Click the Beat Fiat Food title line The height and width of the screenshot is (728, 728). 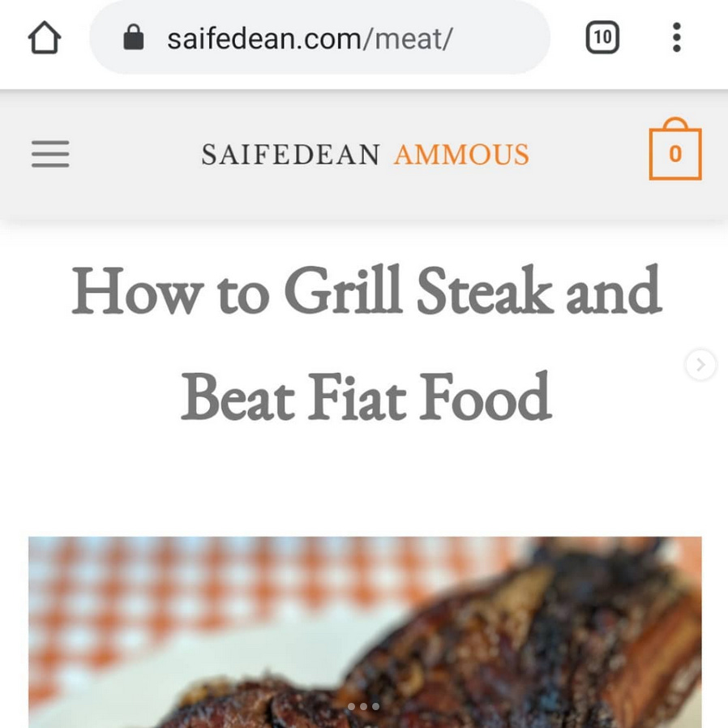[x=366, y=396]
